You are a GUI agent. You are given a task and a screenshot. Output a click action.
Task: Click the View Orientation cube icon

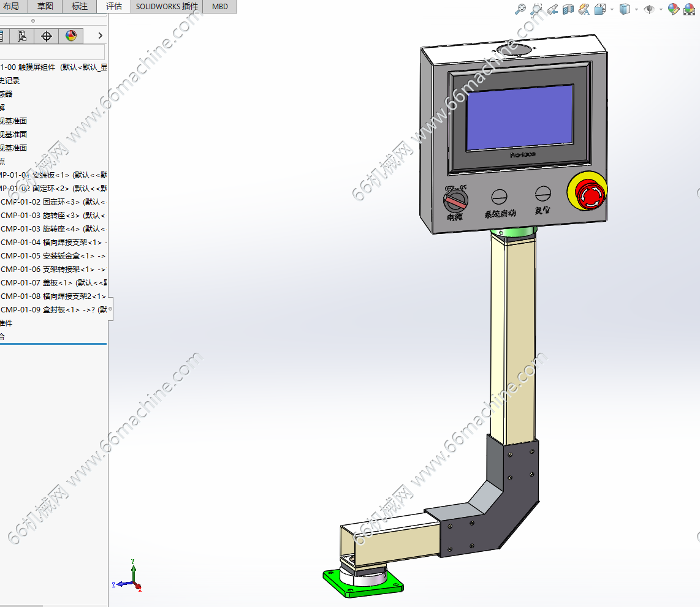[600, 9]
